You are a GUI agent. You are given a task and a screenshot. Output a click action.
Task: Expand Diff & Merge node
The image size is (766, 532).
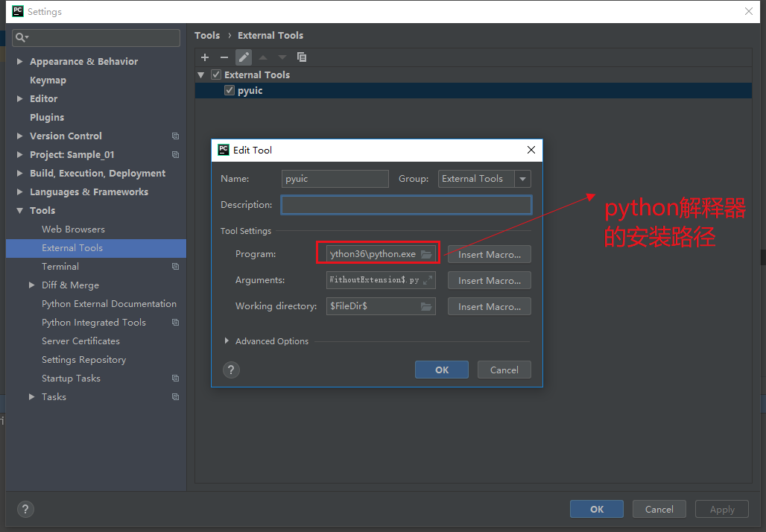coord(32,285)
